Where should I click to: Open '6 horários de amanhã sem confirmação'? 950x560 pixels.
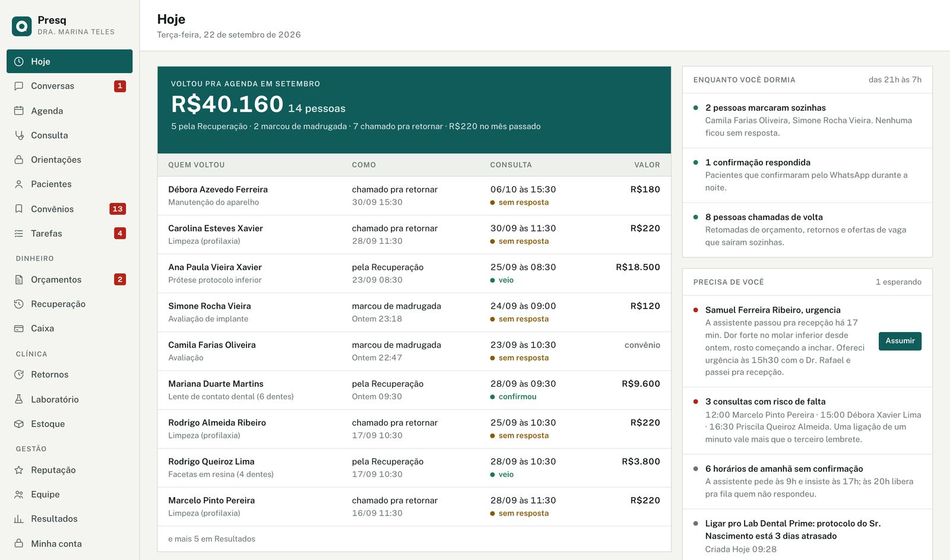807,482
